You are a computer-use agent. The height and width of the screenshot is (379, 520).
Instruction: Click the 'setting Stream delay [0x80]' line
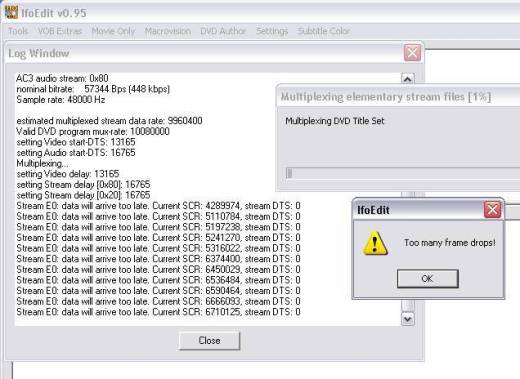[83, 184]
